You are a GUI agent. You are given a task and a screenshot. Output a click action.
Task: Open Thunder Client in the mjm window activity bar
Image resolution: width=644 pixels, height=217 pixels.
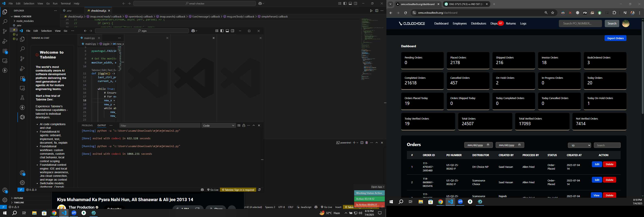click(22, 108)
